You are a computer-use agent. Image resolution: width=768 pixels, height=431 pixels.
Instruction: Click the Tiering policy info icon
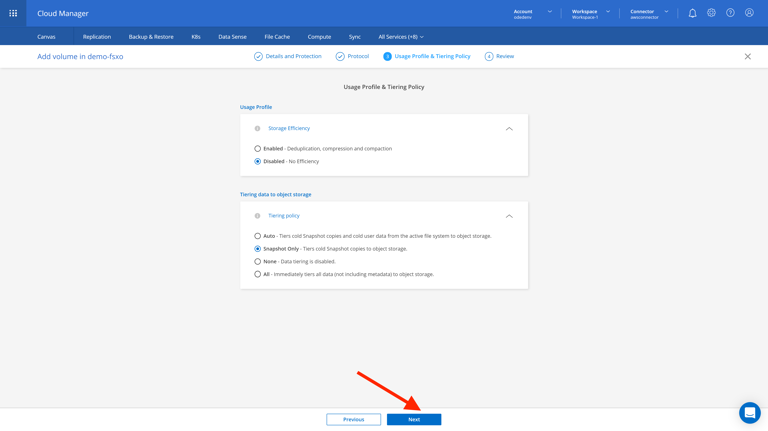257,216
